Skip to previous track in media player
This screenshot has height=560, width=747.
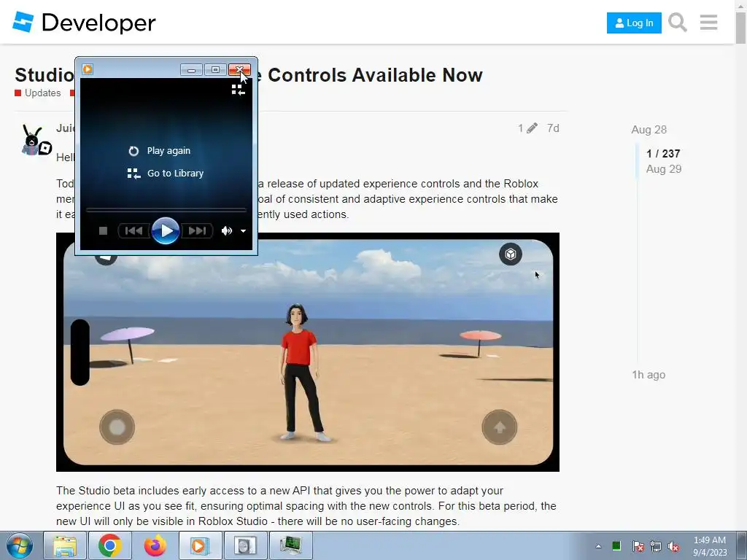134,231
